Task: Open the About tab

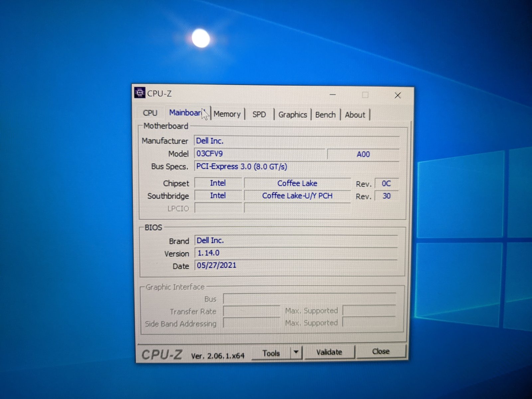Action: coord(355,115)
